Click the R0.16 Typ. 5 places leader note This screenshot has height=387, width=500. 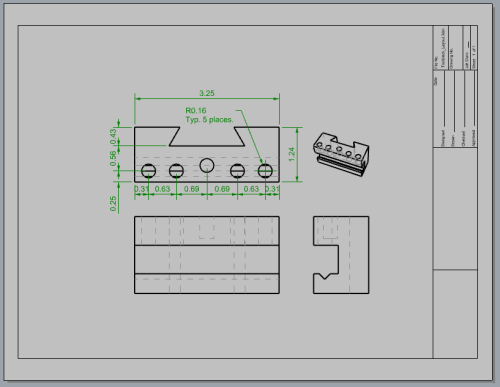(209, 115)
